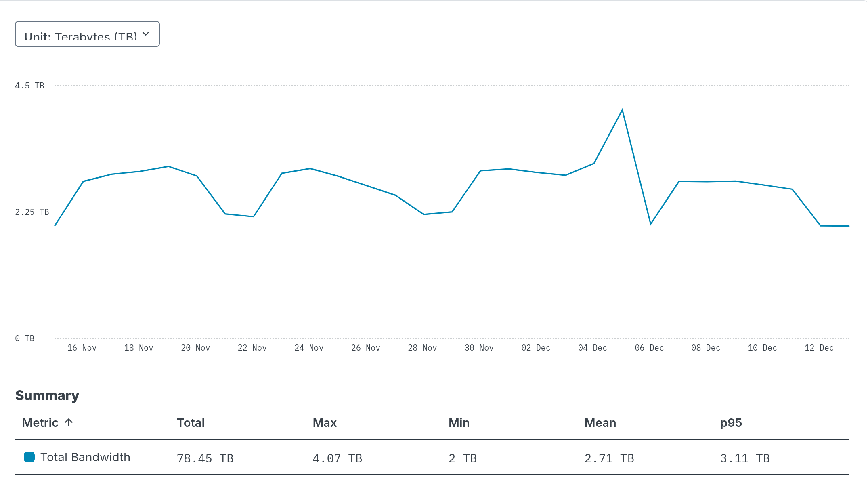This screenshot has width=868, height=481.
Task: Click the sort arrow beside Metric
Action: click(x=69, y=422)
